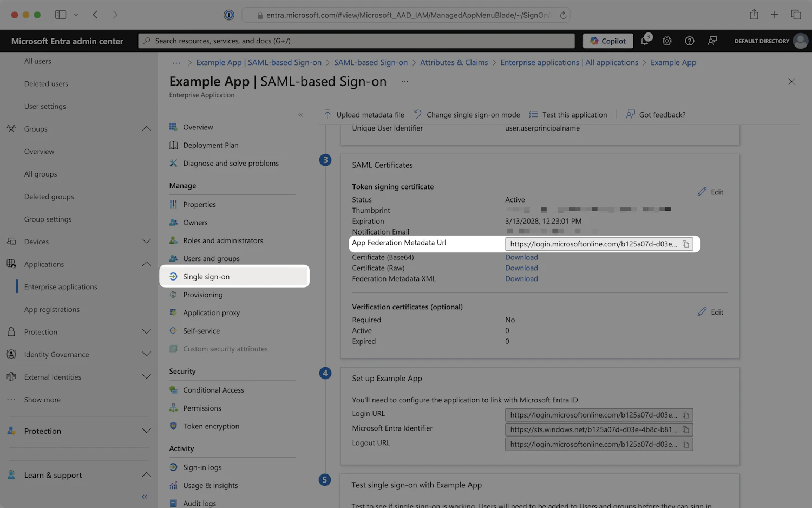The height and width of the screenshot is (508, 812).
Task: Download Certificate (Raw)
Action: tap(521, 268)
